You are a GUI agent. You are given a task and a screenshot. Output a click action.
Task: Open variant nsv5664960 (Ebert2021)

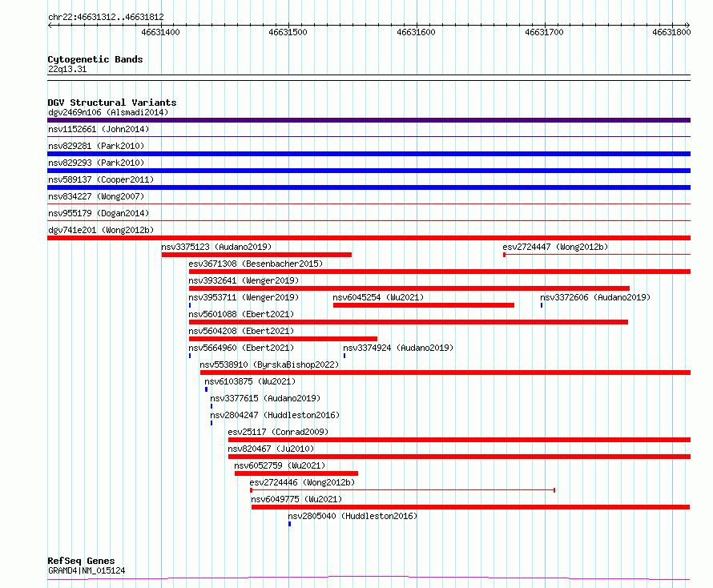241,348
